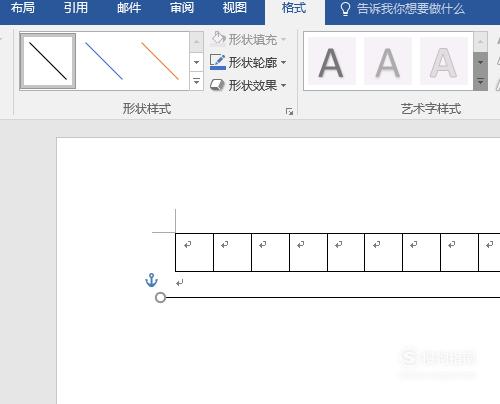Select the black line shape style

pyautogui.click(x=48, y=61)
